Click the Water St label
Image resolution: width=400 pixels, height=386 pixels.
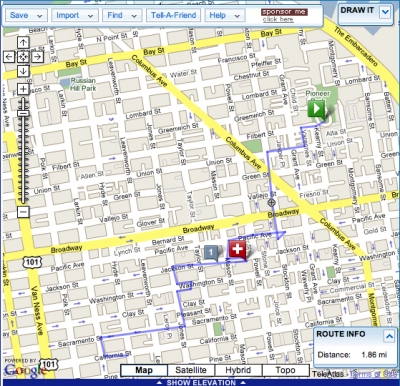[x=184, y=74]
